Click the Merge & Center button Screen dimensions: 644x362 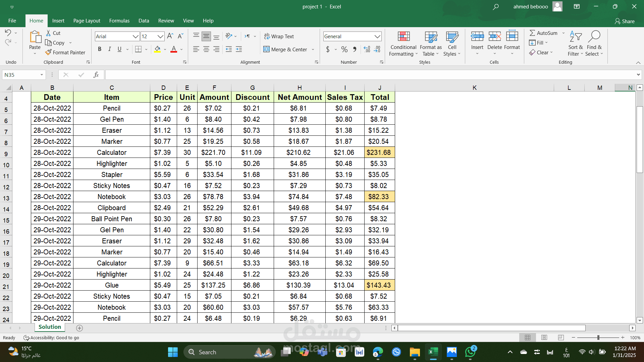pyautogui.click(x=285, y=49)
